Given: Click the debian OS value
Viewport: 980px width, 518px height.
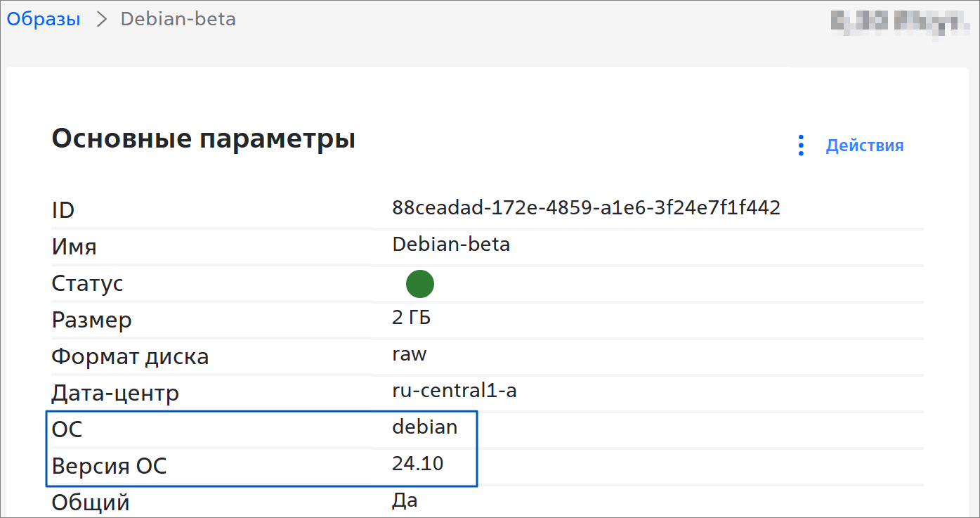Looking at the screenshot, I should 425,427.
